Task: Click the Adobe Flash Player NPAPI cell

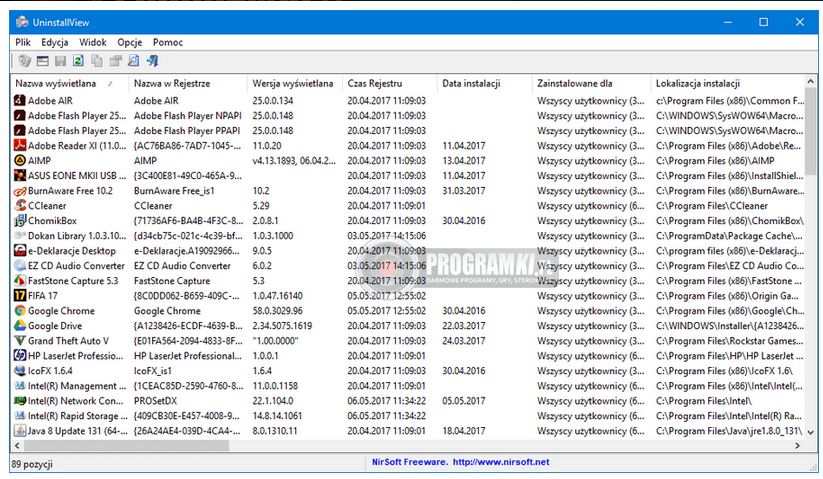Action: pos(187,115)
